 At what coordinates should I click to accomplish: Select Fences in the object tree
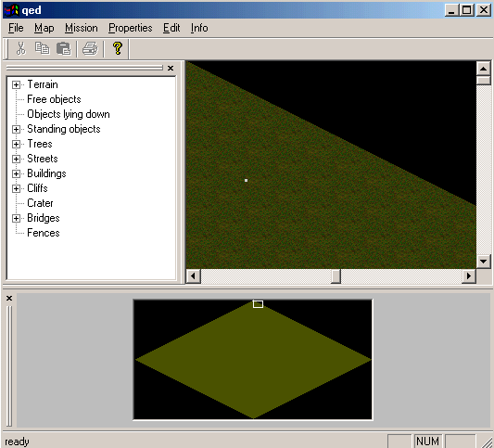click(x=44, y=233)
